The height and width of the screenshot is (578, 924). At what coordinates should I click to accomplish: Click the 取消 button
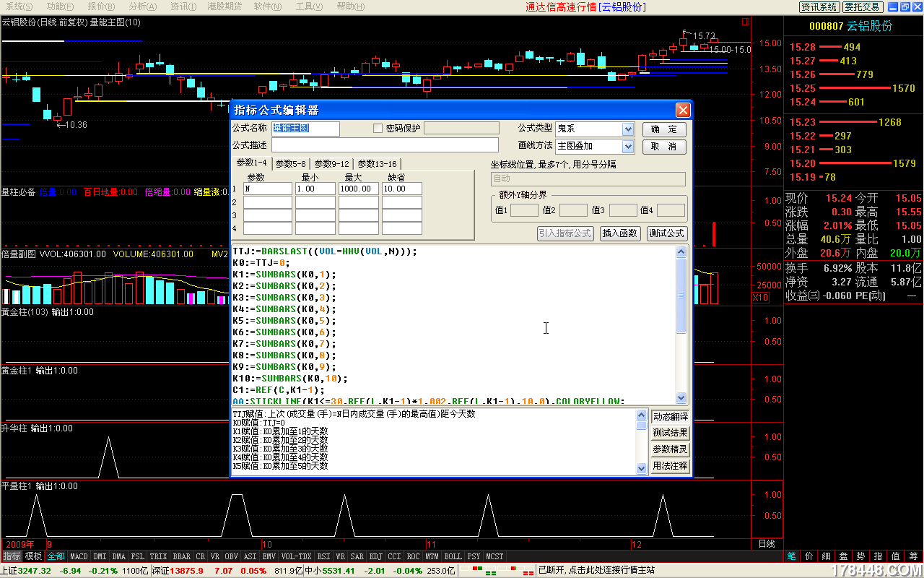point(664,147)
